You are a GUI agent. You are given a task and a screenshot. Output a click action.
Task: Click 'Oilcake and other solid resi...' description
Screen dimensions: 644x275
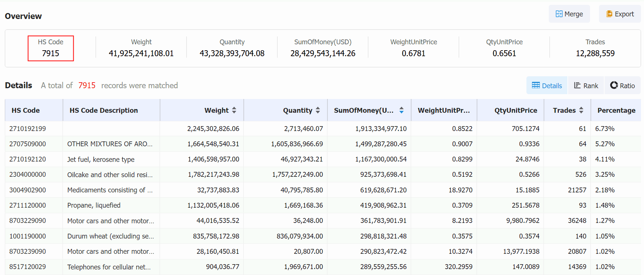click(x=110, y=175)
